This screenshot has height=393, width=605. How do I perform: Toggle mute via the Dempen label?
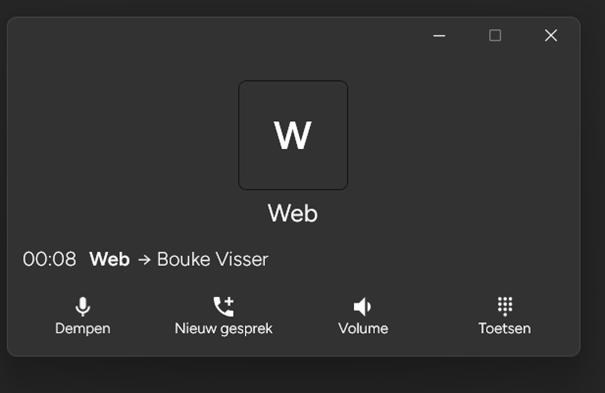(83, 329)
